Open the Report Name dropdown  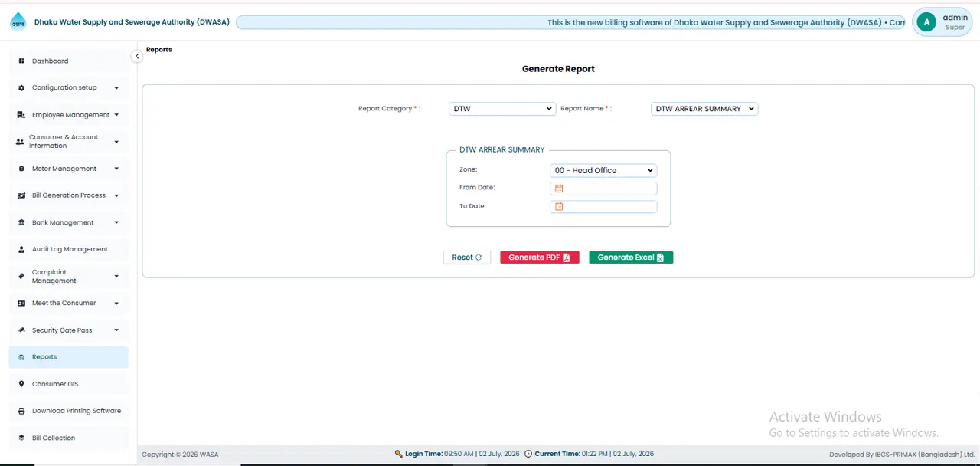pos(704,109)
